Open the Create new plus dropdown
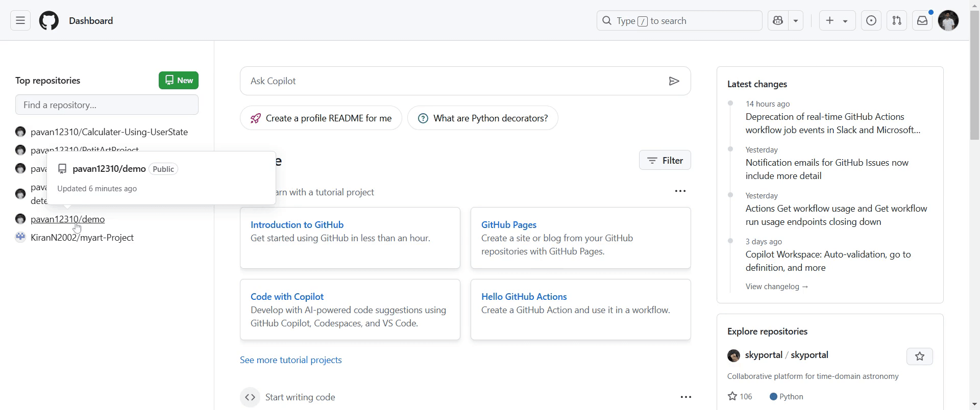This screenshot has width=980, height=410. coord(837,21)
